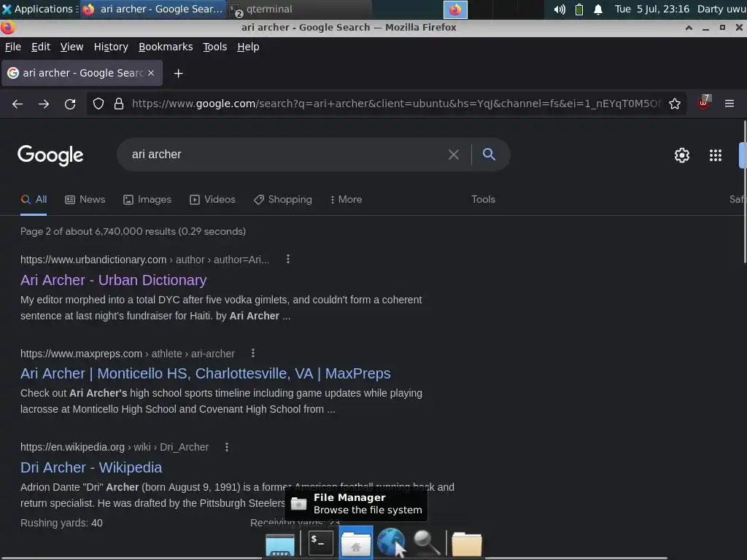Image resolution: width=747 pixels, height=560 pixels.
Task: Open the battery indicator in tray
Action: click(578, 9)
